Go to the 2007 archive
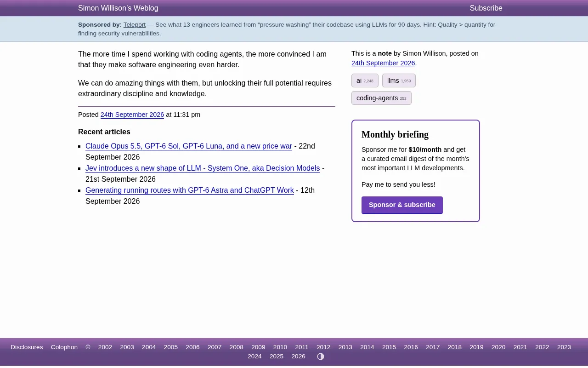Viewport: 588px width, 368px height. (x=215, y=347)
